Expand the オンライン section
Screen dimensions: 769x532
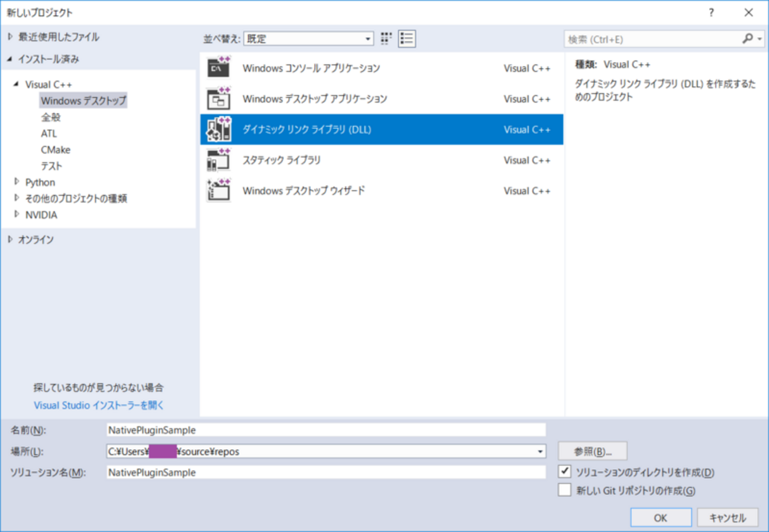tap(9, 239)
